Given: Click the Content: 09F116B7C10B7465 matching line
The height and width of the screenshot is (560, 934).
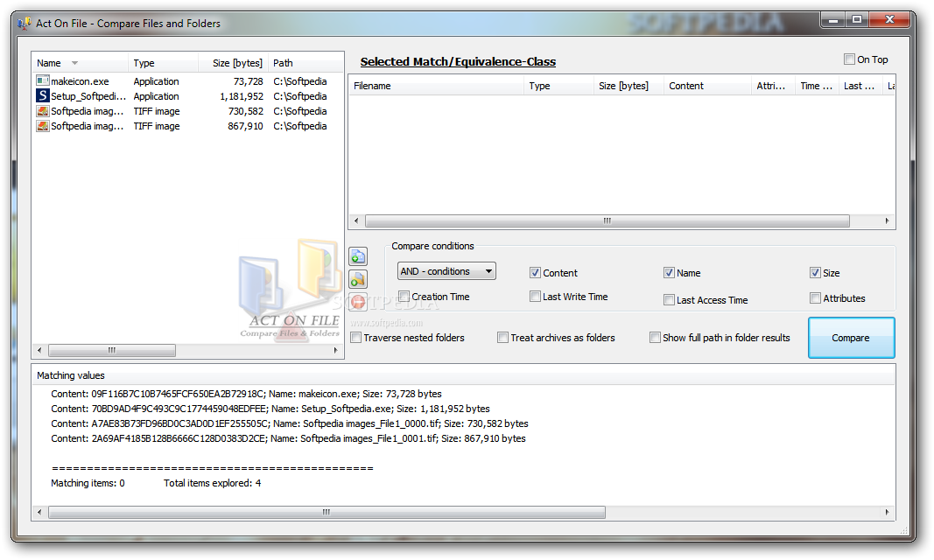Looking at the screenshot, I should pos(246,394).
